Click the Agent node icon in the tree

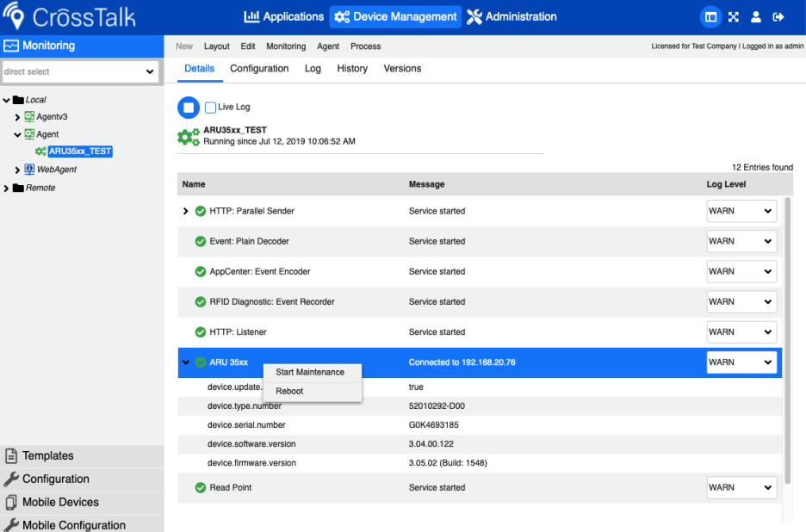click(x=29, y=134)
